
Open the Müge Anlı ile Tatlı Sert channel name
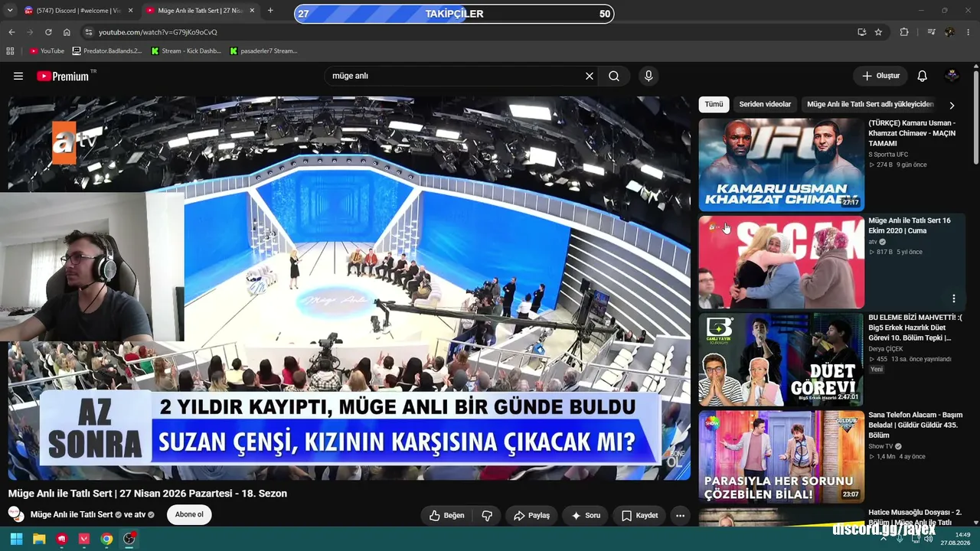point(71,515)
